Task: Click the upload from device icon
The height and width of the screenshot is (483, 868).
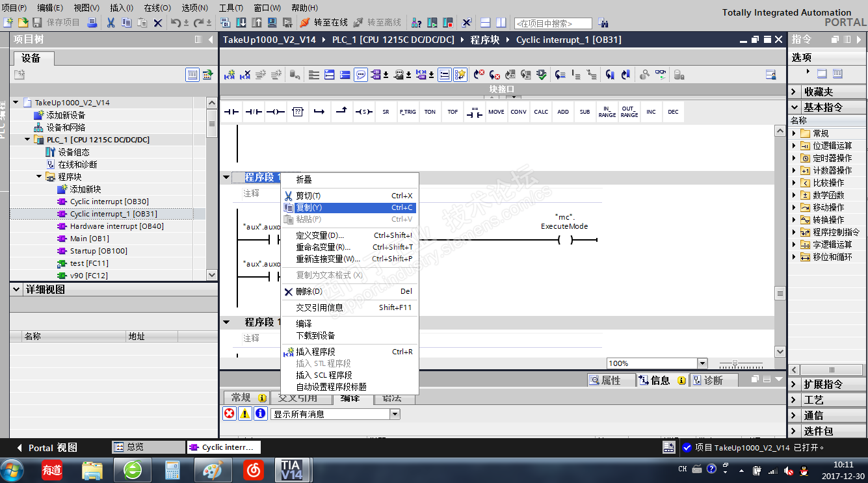Action: [x=257, y=23]
